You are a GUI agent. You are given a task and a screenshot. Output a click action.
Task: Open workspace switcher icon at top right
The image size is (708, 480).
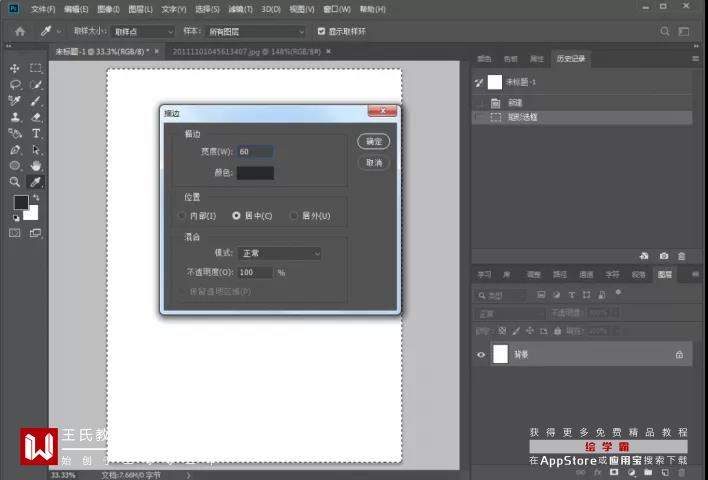684,31
